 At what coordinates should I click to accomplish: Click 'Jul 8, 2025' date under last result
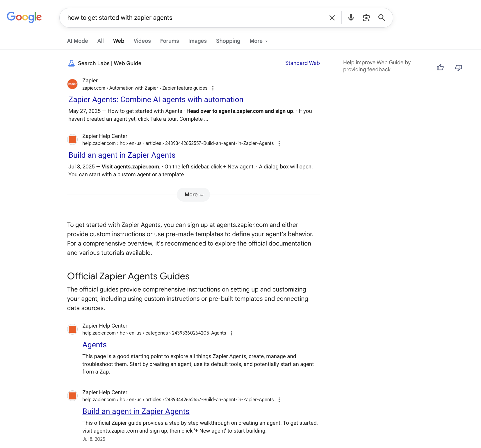coord(94,439)
